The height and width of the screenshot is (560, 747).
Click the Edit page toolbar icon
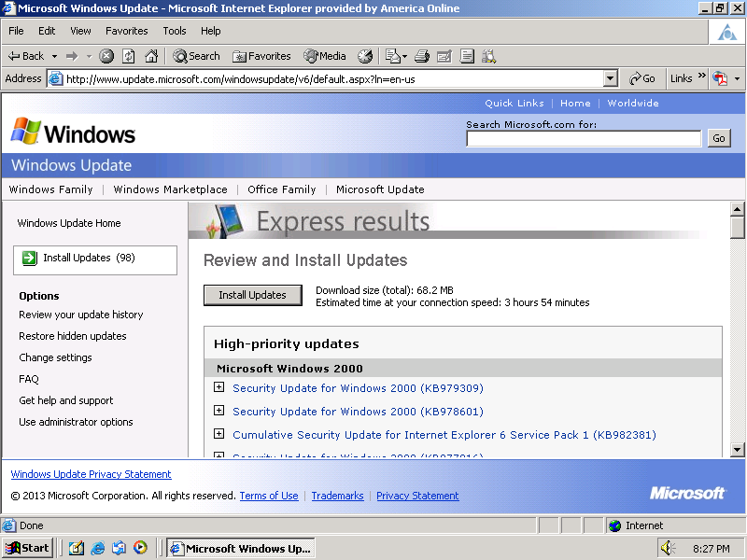point(444,56)
